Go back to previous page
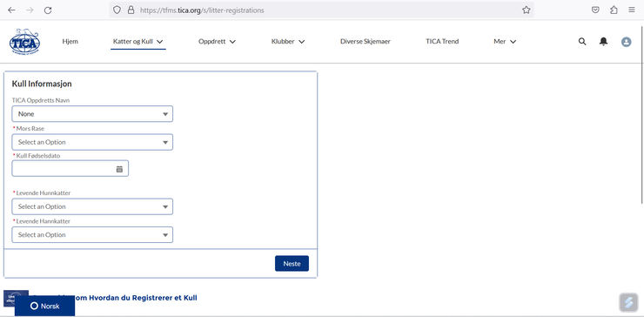 pyautogui.click(x=11, y=10)
